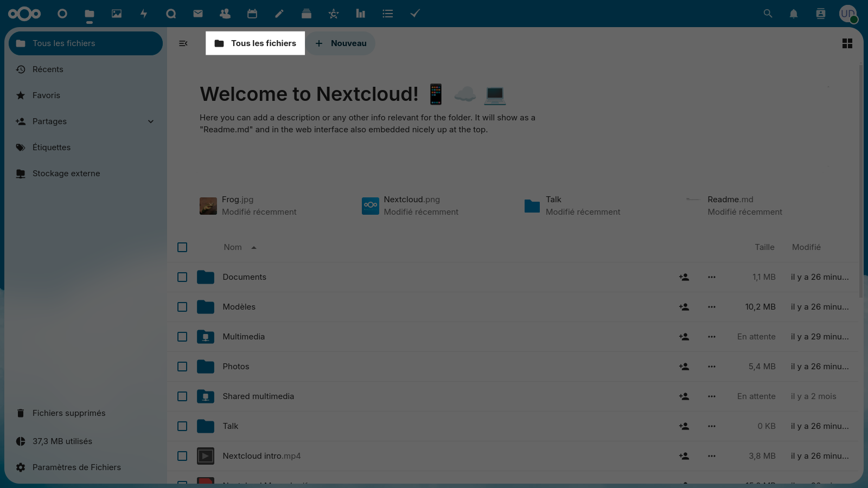Check the Photos folder checkbox
The width and height of the screenshot is (868, 488).
[x=182, y=367]
